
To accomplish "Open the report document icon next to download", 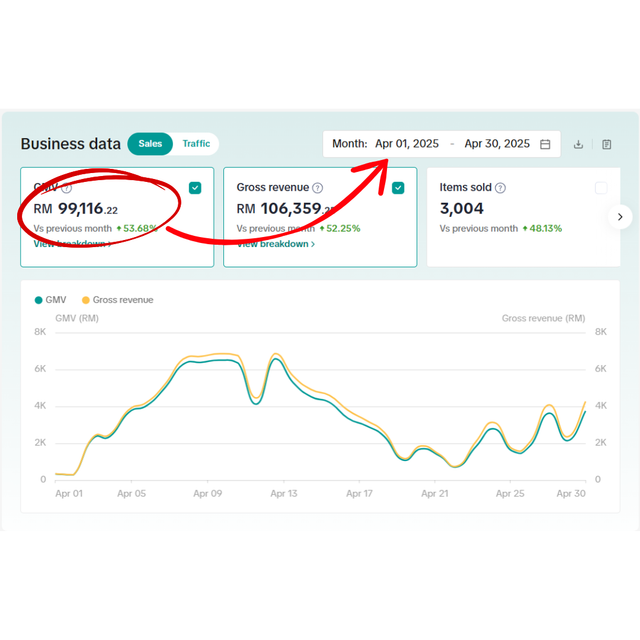I will (607, 144).
